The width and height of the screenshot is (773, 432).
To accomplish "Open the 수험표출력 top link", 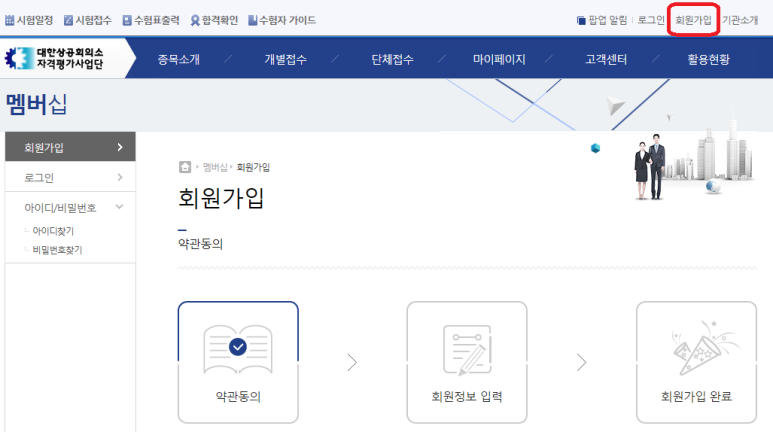I will [157, 20].
